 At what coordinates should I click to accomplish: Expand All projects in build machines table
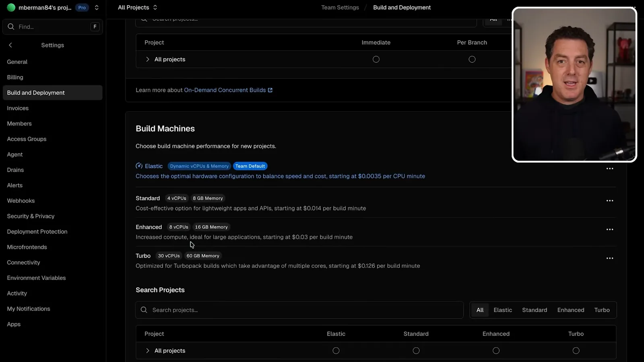148,351
